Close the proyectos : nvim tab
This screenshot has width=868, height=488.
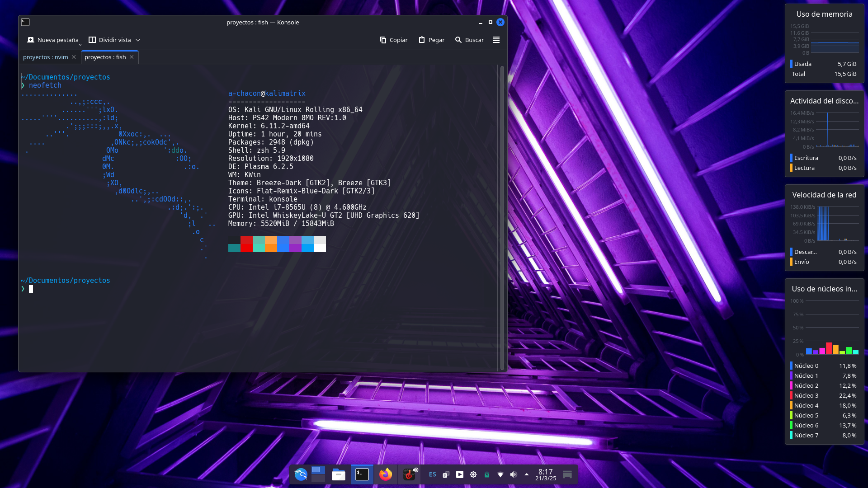(x=74, y=57)
